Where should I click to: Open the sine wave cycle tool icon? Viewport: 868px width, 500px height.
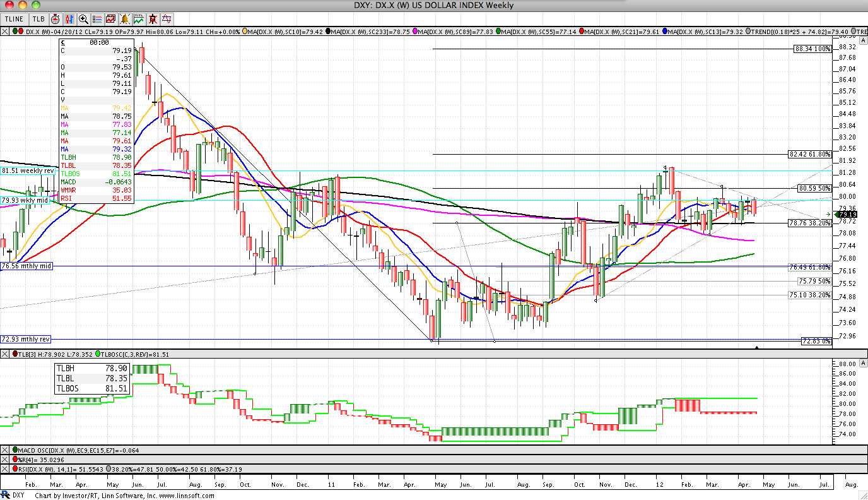pos(167,20)
